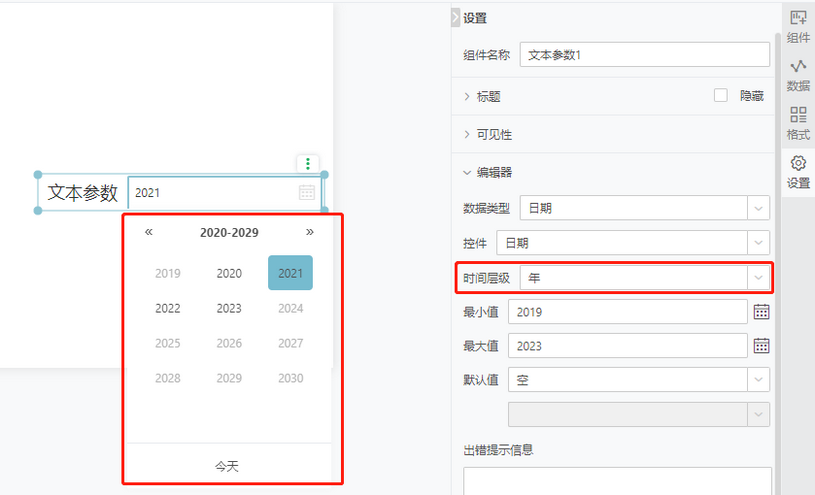Open calendar picker for 最小值
This screenshot has width=815, height=495.
coord(761,312)
